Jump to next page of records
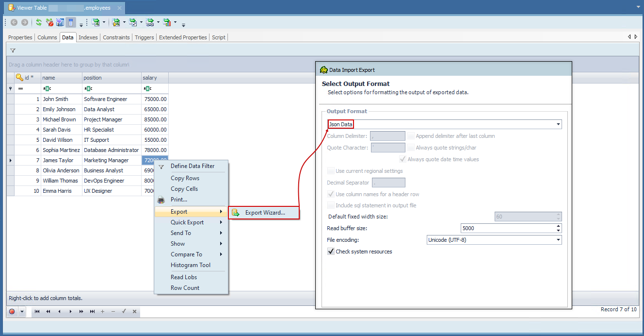Image resolution: width=644 pixels, height=336 pixels. pyautogui.click(x=81, y=312)
